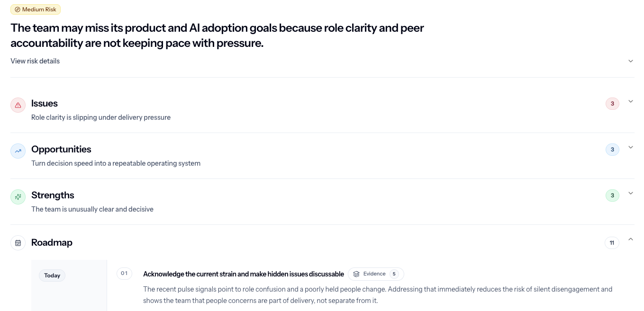This screenshot has height=311, width=644.
Task: Expand the Issues section chevron
Action: pos(631,101)
